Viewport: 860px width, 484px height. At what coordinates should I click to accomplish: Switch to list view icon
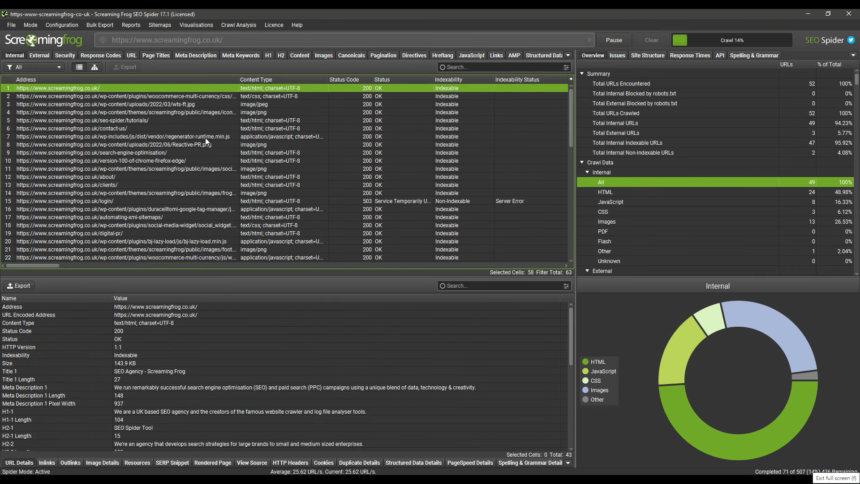point(79,67)
